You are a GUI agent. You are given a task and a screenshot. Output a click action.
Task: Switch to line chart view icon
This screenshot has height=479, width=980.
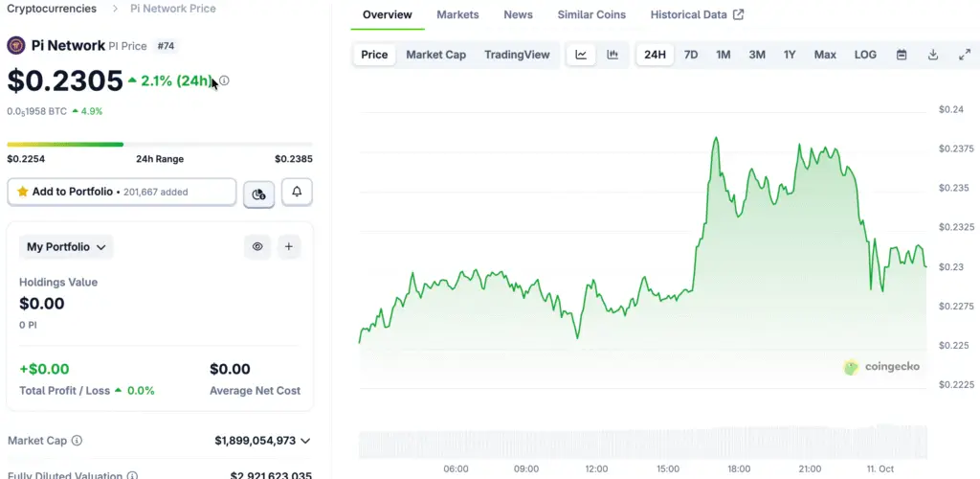[x=581, y=55]
